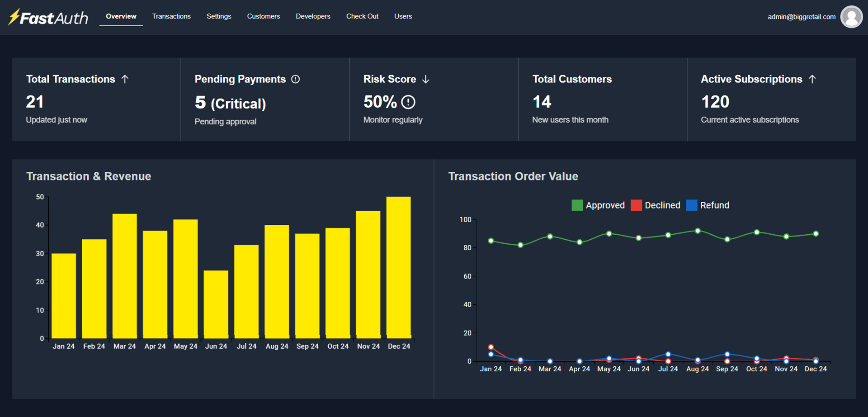The height and width of the screenshot is (417, 868).
Task: Toggle the Refund series in the legend
Action: tap(714, 205)
